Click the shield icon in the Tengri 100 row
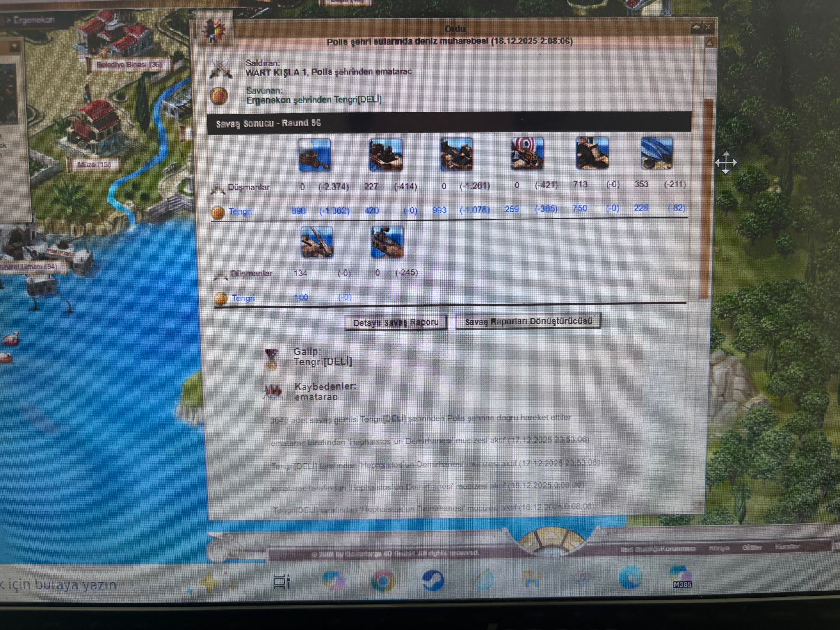Viewport: 840px width, 630px height. (221, 299)
